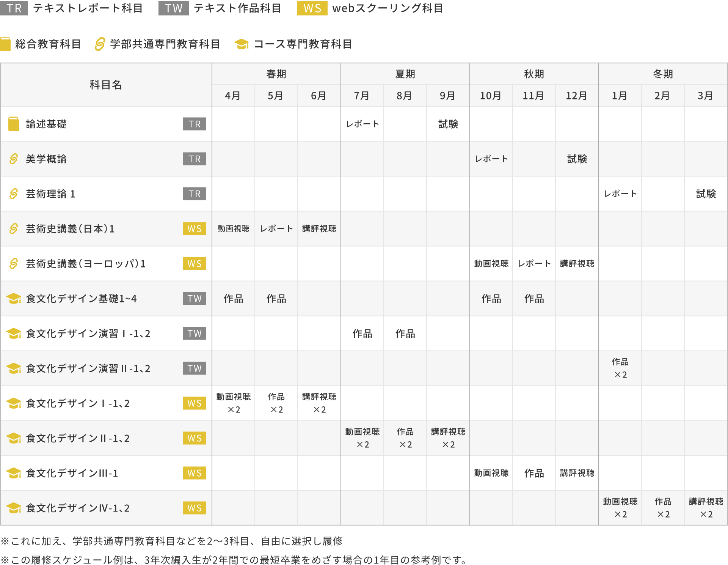Click the graduation cap icon for コース専門教育科目
This screenshot has width=728, height=565.
243,44
